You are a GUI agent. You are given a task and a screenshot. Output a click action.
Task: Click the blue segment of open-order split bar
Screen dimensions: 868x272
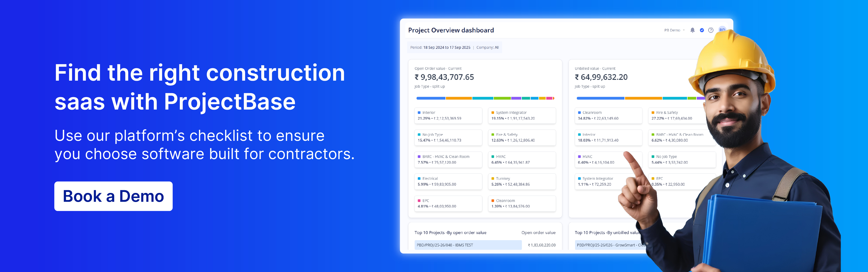pyautogui.click(x=431, y=98)
